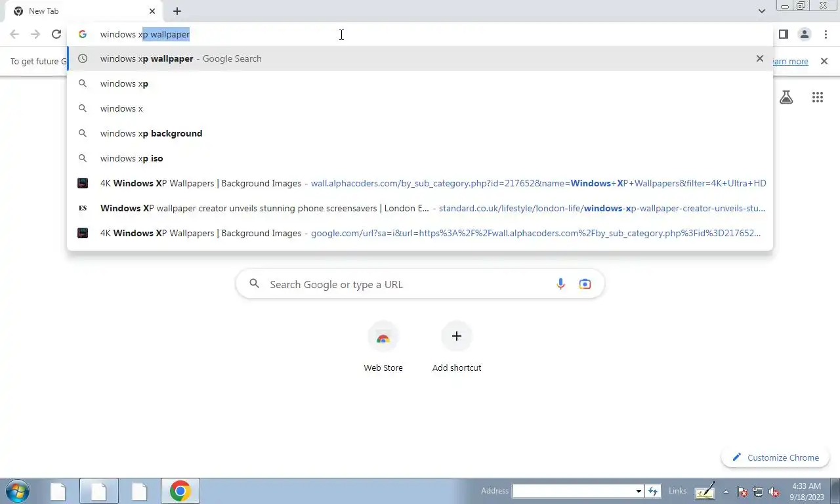Open the muted volume speaker tray icon
Viewport: 840px width, 504px height.
[x=774, y=491]
